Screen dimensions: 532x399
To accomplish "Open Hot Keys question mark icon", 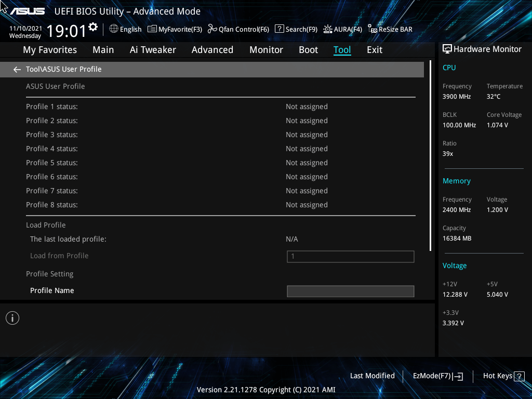I will 519,376.
